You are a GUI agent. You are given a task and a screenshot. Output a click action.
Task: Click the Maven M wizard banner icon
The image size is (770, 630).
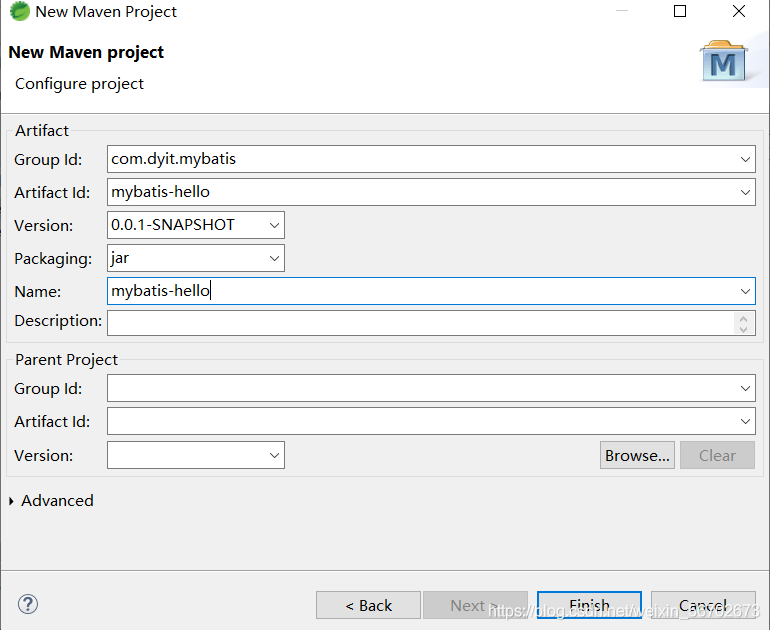tap(724, 61)
